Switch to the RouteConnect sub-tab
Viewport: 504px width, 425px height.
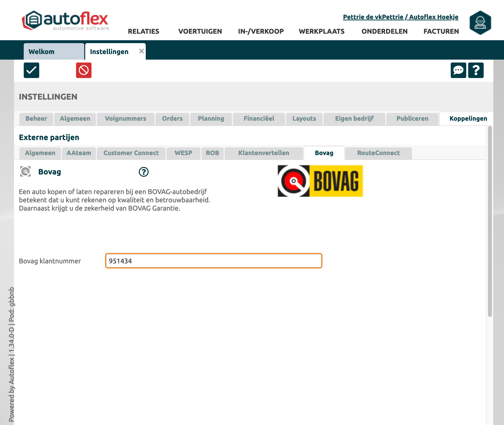(378, 153)
